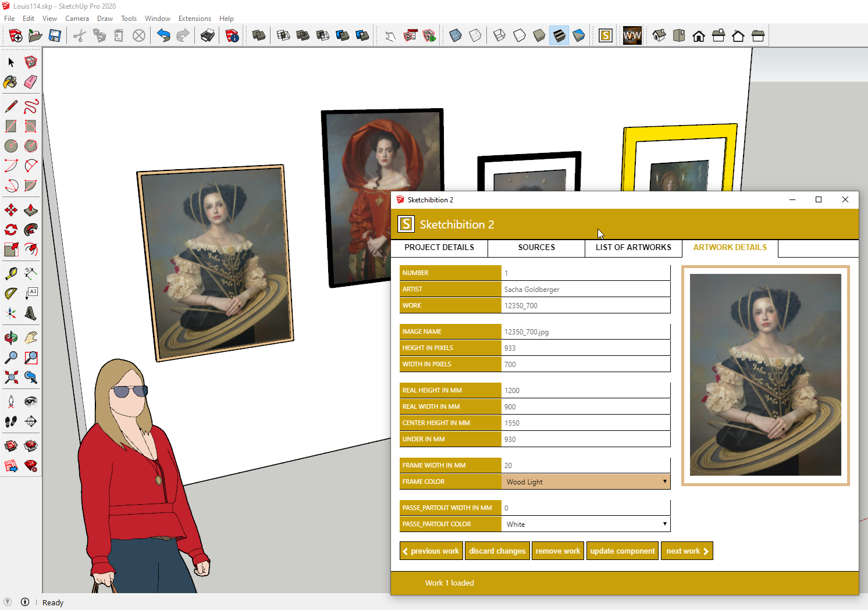Click the Under in MM field
The width and height of the screenshot is (868, 610).
pos(586,439)
